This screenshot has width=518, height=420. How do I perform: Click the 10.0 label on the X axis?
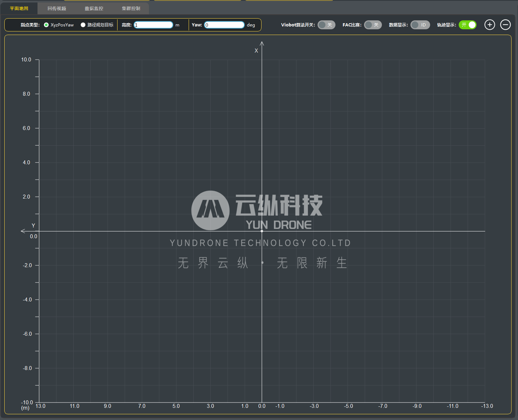(26, 60)
